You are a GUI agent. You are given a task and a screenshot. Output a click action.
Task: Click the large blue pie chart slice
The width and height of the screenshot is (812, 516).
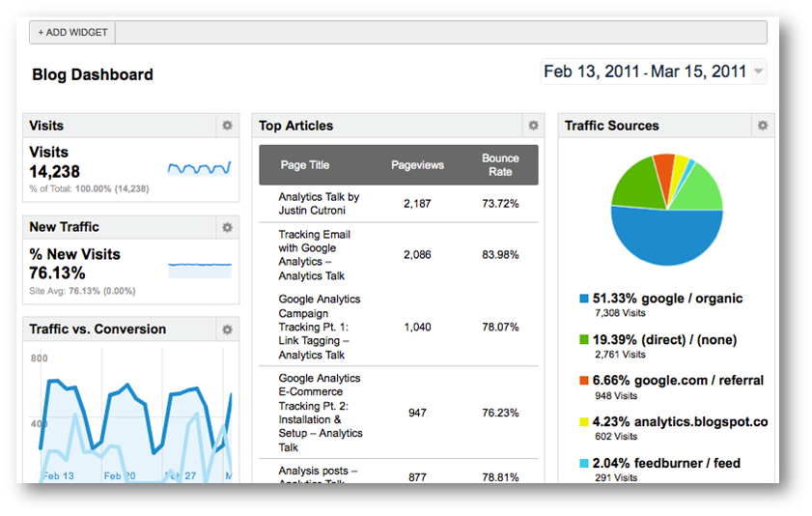coord(666,237)
